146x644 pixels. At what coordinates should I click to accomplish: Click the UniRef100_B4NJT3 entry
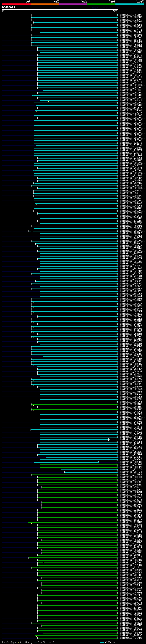(131, 63)
